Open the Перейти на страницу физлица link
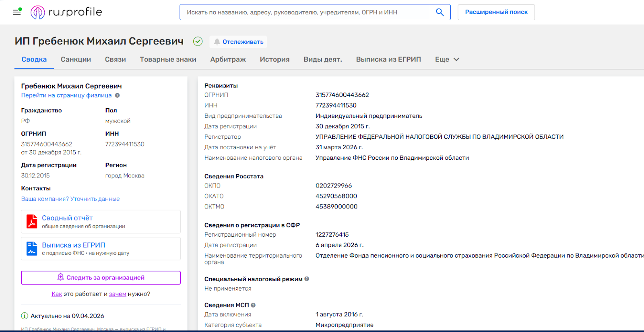The height and width of the screenshot is (332, 644). coord(66,95)
